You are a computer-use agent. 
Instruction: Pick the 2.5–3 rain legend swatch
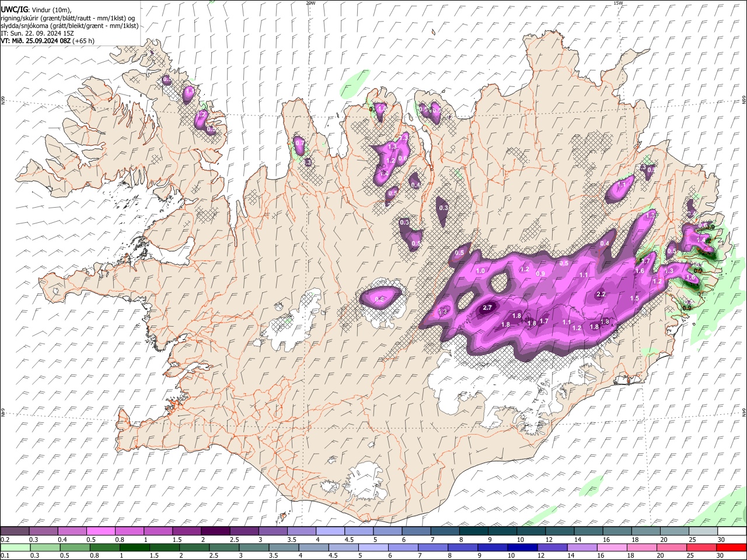224,547
